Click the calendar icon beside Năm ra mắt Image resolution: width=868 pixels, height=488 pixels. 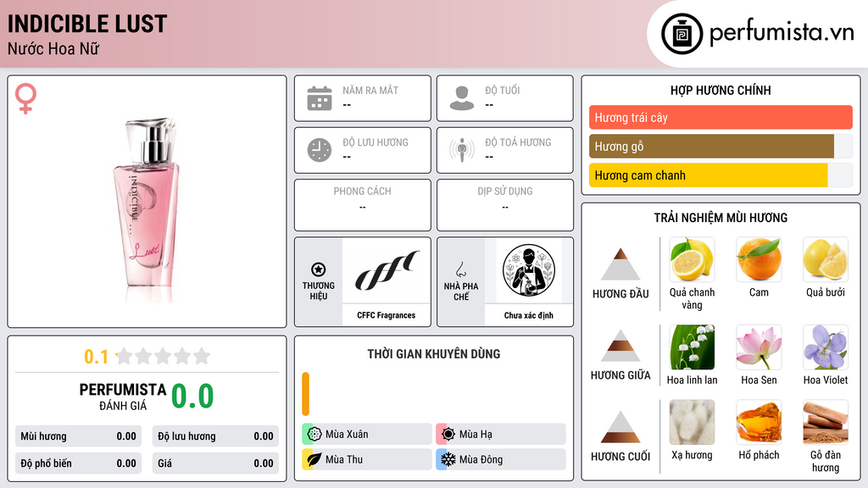pos(320,98)
